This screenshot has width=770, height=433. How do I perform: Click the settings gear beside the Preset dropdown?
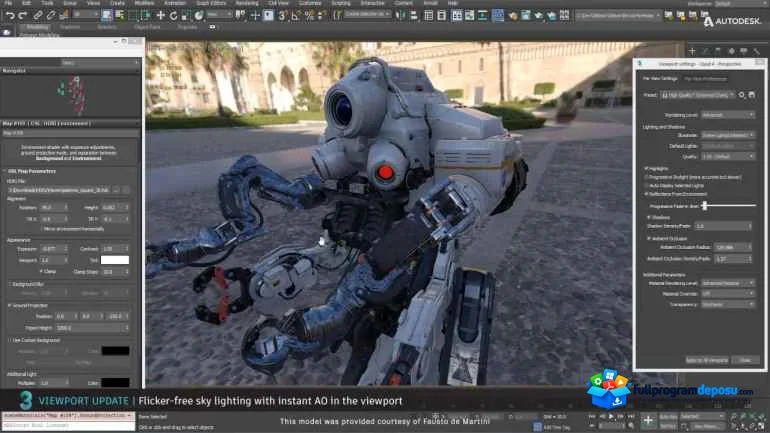(742, 95)
